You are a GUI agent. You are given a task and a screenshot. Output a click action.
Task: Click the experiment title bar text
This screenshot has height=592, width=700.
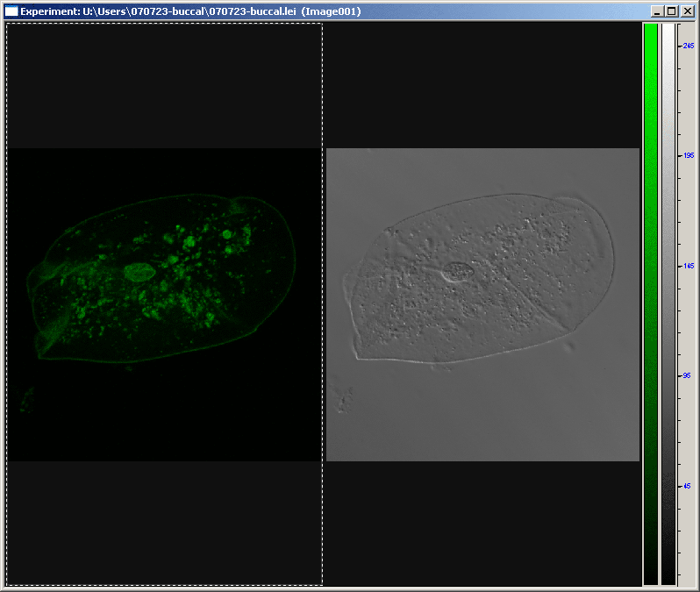click(x=190, y=11)
